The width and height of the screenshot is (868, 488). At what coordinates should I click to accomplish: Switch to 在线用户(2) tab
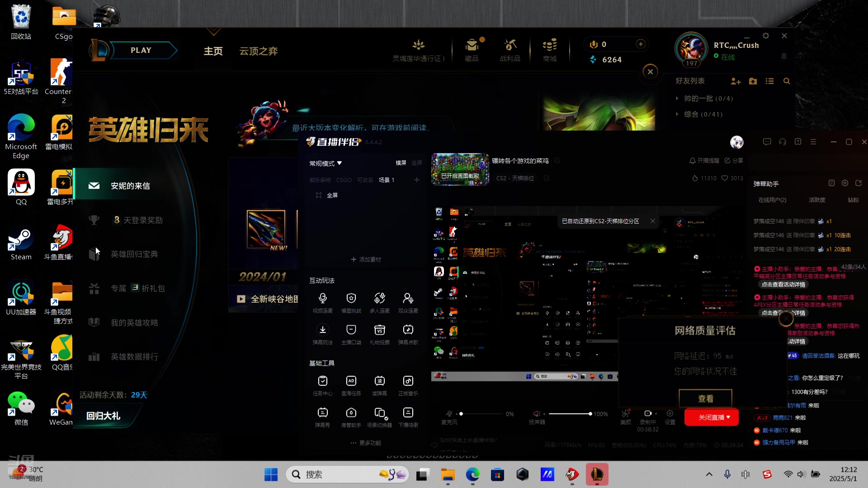click(x=772, y=200)
